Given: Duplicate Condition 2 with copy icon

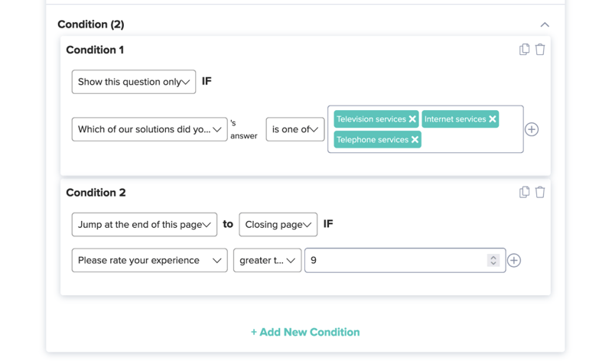Looking at the screenshot, I should (x=524, y=192).
